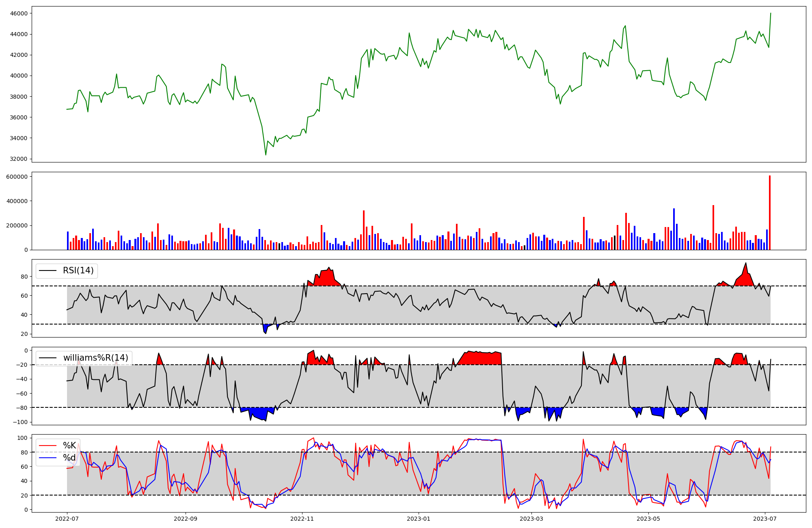The image size is (812, 528).
Task: Click the RSI(14) legend label
Action: click(x=78, y=270)
